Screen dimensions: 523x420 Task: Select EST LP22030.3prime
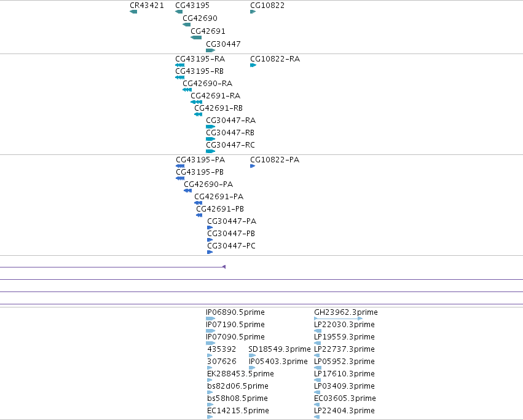click(x=318, y=331)
